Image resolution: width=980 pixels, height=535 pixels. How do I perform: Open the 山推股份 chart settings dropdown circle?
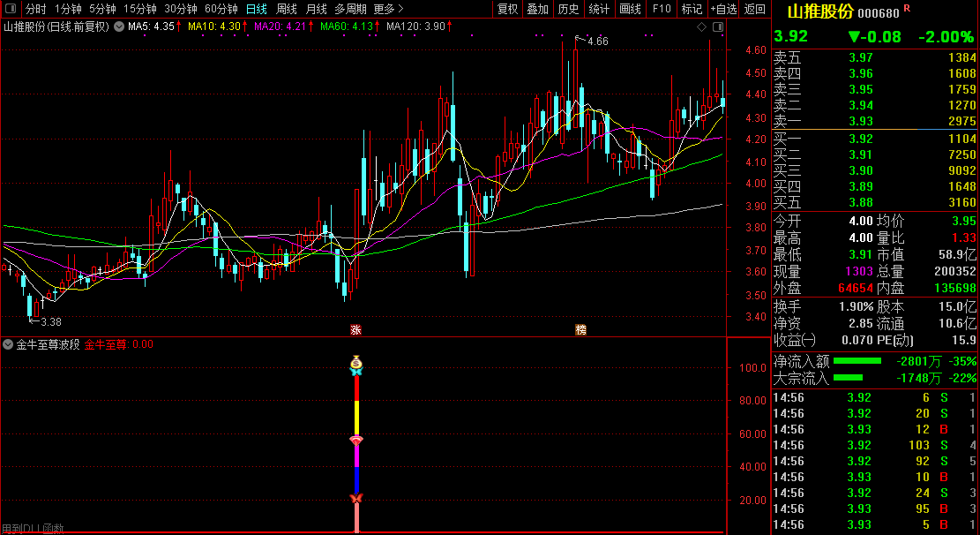(x=119, y=26)
